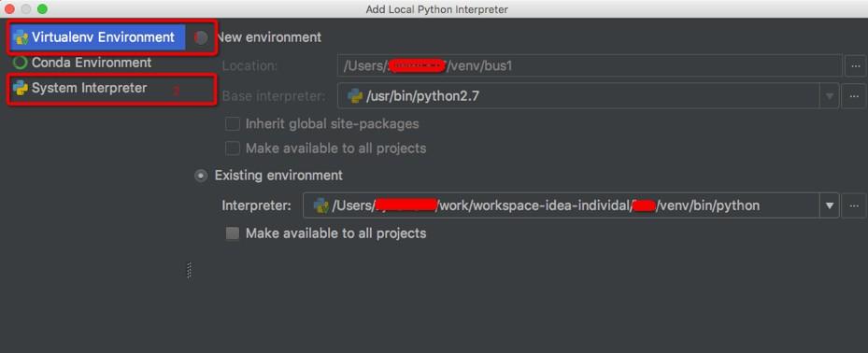Click the dotted splitter handle between panels
Screen dimensions: 868x353
pyautogui.click(x=190, y=270)
